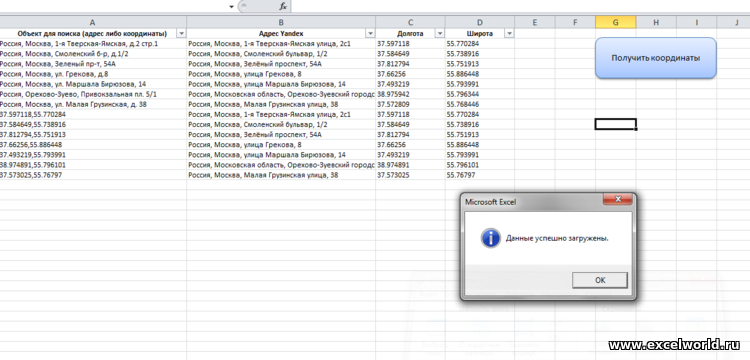
Task: Select column A header
Action: pos(93,22)
